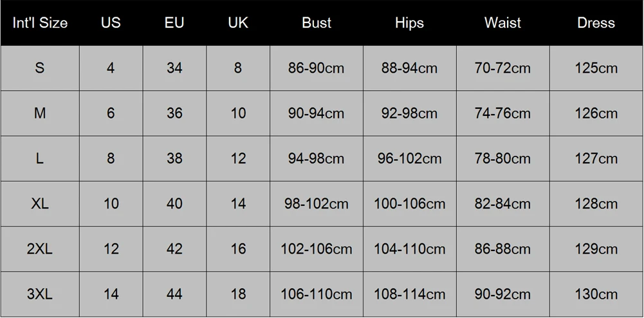Select the 102-106cm bust cell
Screen dimensions: 644x318
click(x=317, y=249)
